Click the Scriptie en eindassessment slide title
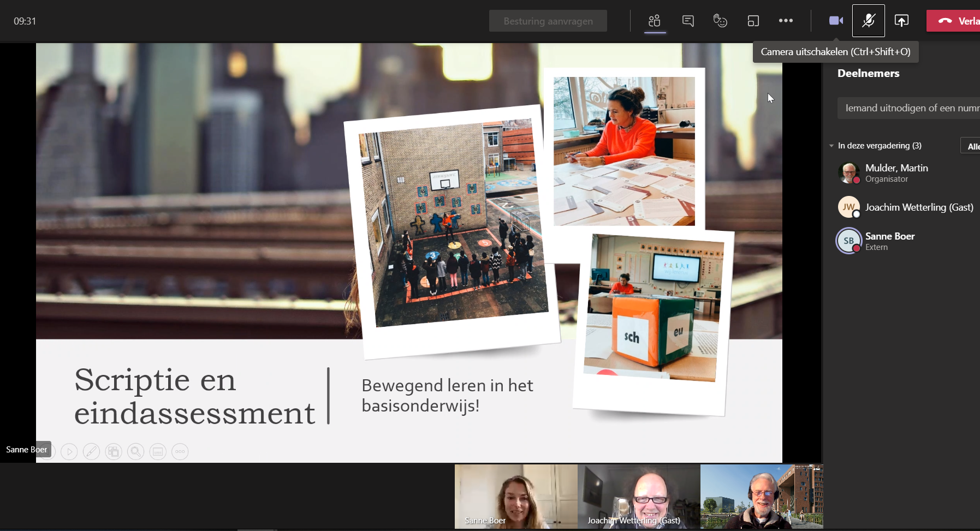 [x=194, y=396]
